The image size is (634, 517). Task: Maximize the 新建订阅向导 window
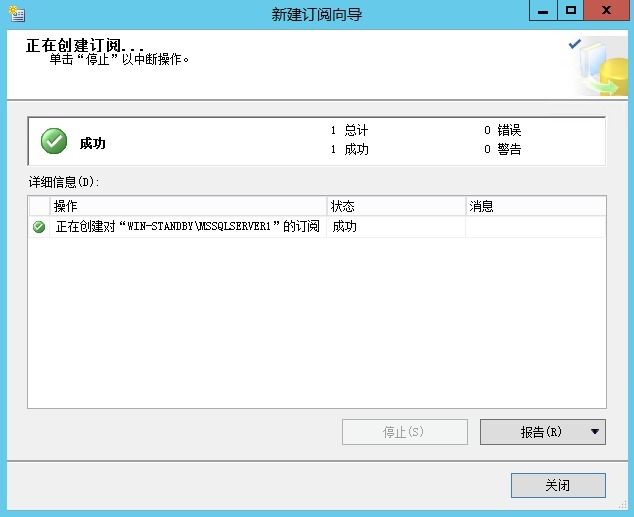(x=571, y=11)
